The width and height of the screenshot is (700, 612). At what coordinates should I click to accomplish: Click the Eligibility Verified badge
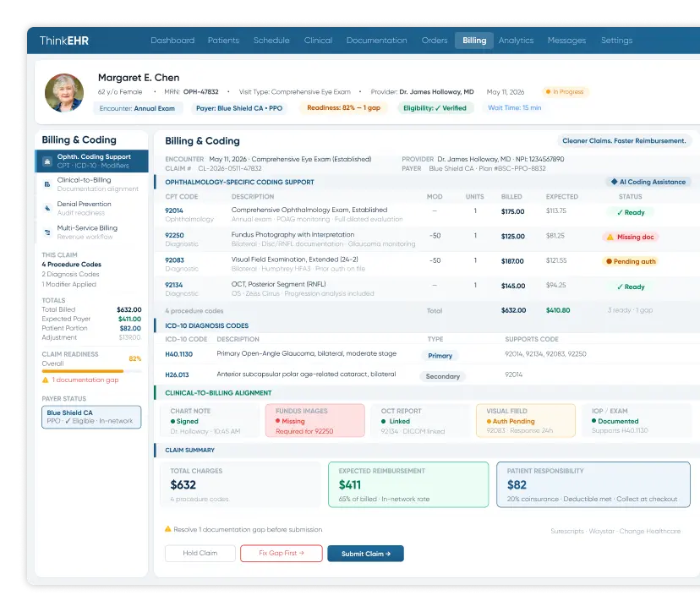pyautogui.click(x=435, y=108)
